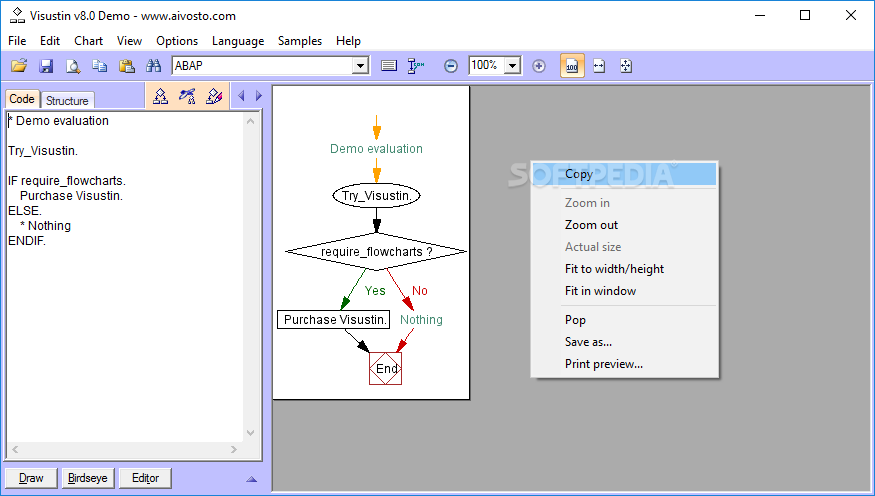The height and width of the screenshot is (496, 875).
Task: Click code editor scroll left arrow
Action: [x=15, y=449]
